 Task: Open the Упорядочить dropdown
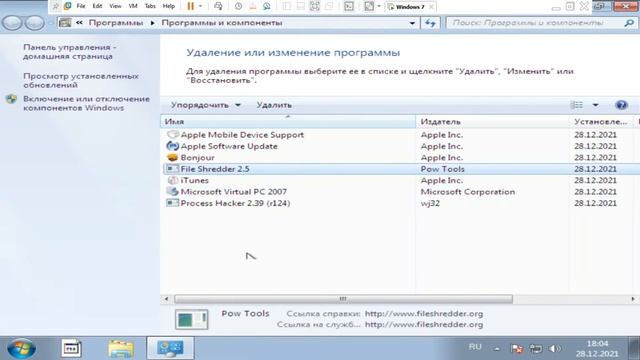point(205,105)
